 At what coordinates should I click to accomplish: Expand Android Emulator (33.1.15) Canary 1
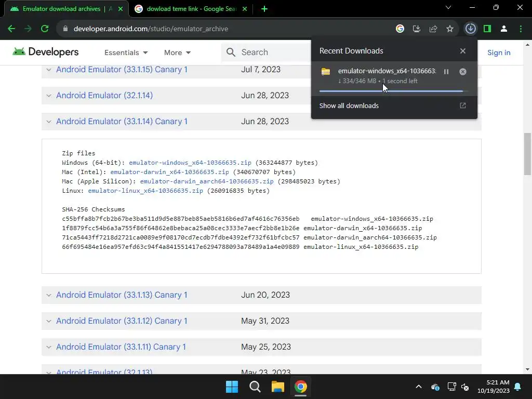[x=122, y=69]
